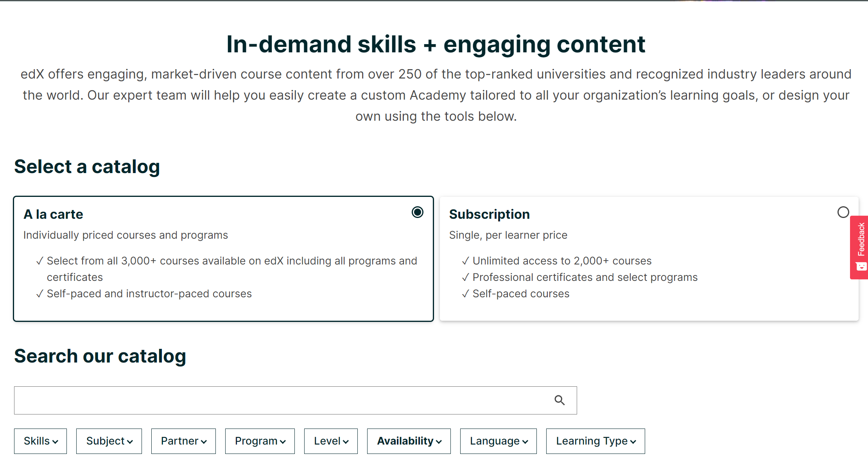Click the Language chevron icon
This screenshot has height=459, width=868.
pos(525,441)
